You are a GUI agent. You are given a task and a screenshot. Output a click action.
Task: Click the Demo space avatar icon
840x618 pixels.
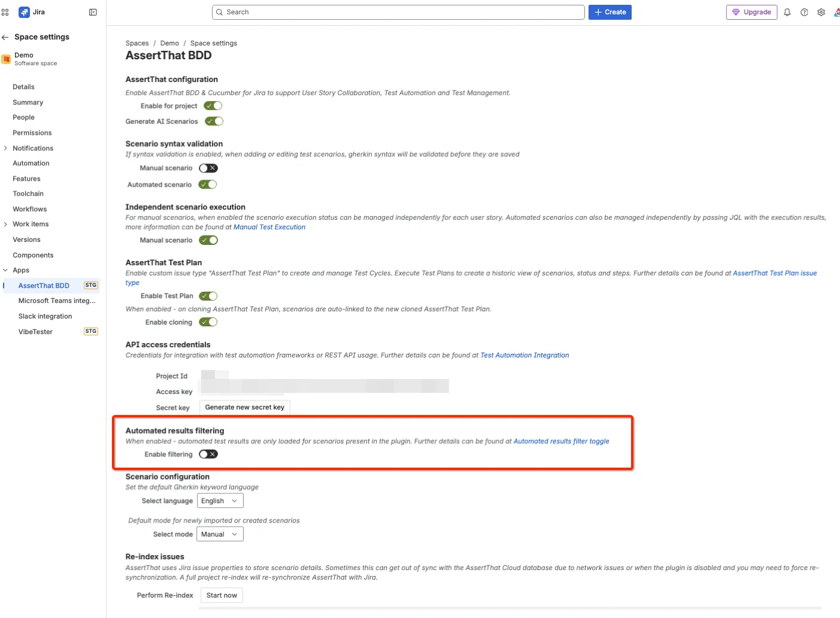click(6, 59)
